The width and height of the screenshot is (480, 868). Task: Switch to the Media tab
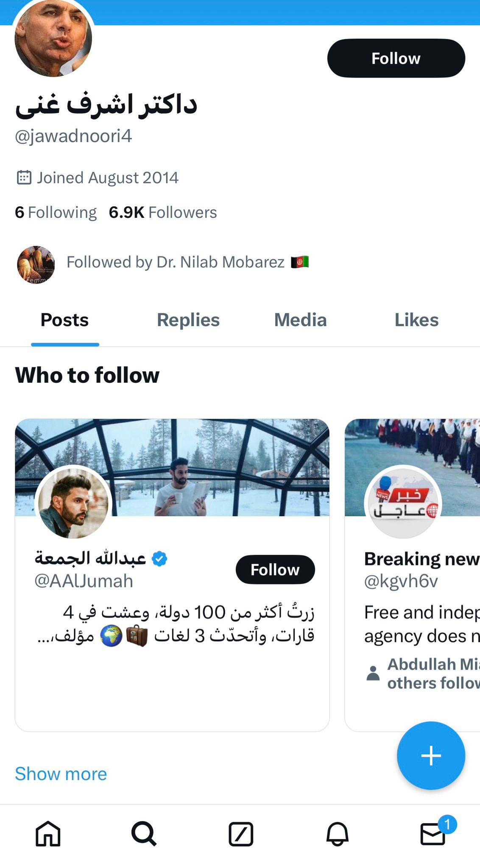coord(300,320)
